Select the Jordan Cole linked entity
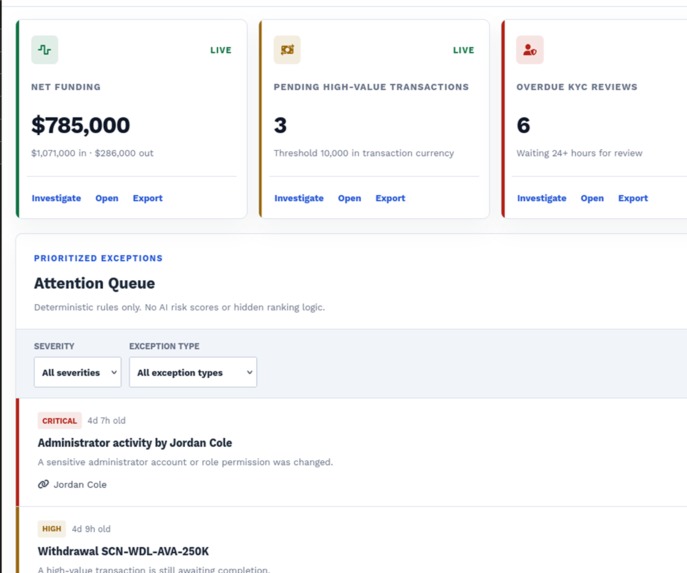 pyautogui.click(x=80, y=485)
